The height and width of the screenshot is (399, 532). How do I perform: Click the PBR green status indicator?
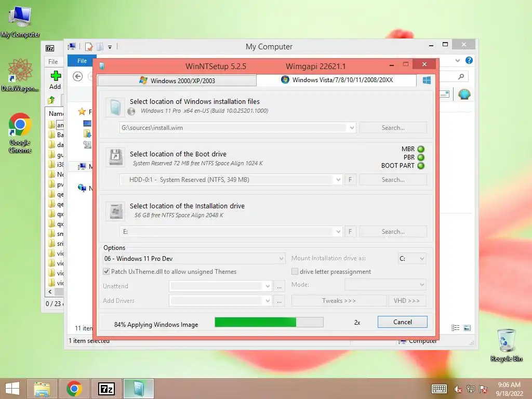(x=421, y=157)
